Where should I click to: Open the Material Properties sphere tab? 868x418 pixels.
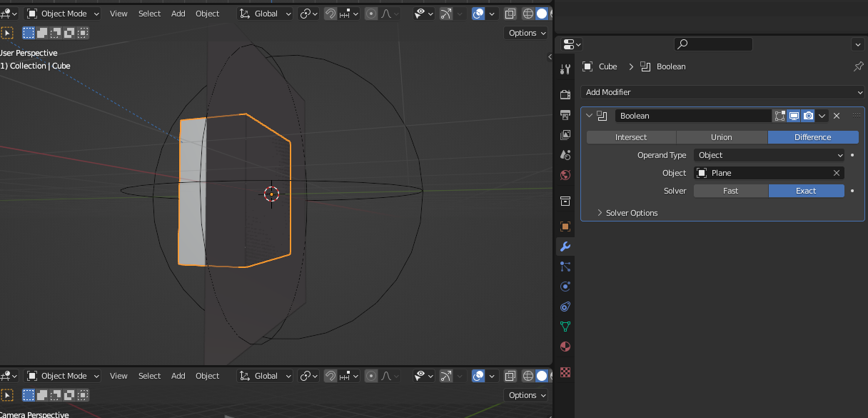pos(565,347)
